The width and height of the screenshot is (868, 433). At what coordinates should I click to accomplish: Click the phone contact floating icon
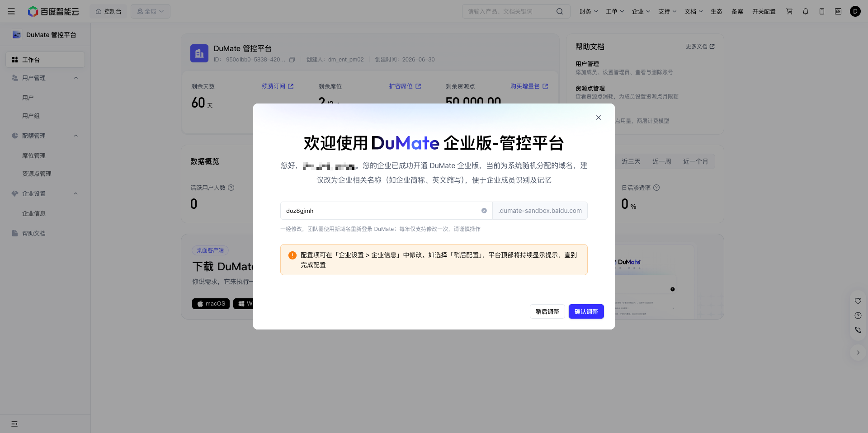pos(858,330)
